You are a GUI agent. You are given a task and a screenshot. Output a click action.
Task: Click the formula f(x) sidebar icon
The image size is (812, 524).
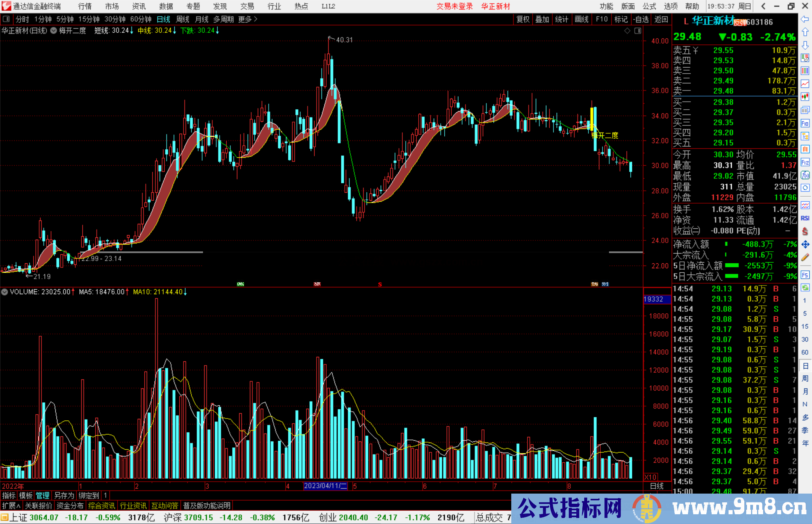click(805, 175)
